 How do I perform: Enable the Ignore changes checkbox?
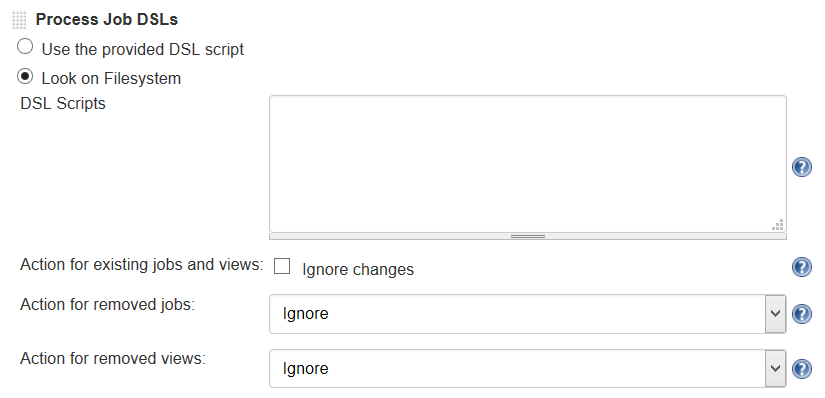pos(282,266)
